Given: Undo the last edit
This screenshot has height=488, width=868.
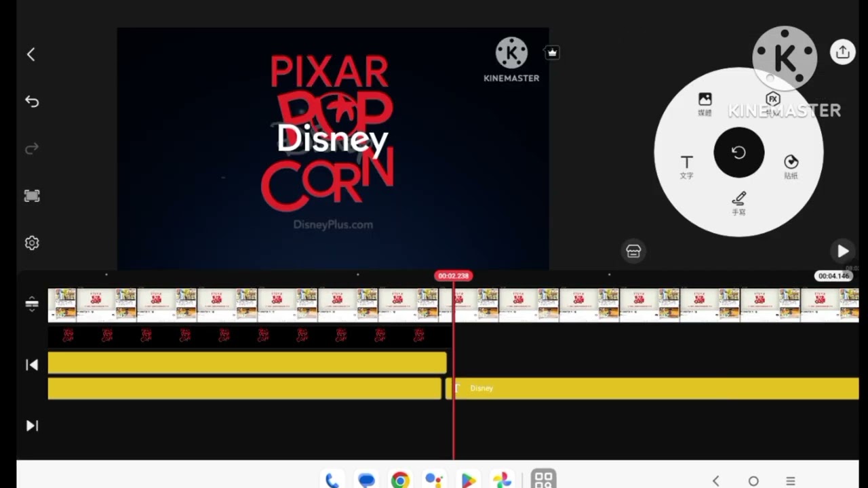Looking at the screenshot, I should click(32, 102).
